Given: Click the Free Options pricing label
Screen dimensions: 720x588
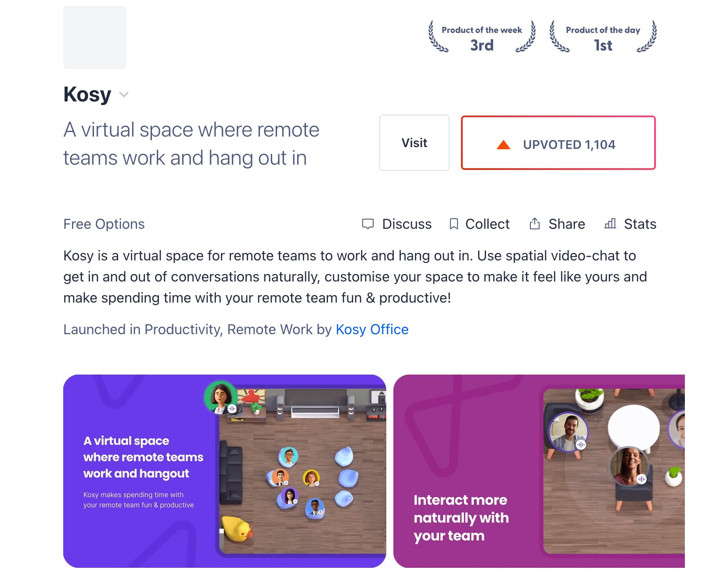Looking at the screenshot, I should coord(104,224).
